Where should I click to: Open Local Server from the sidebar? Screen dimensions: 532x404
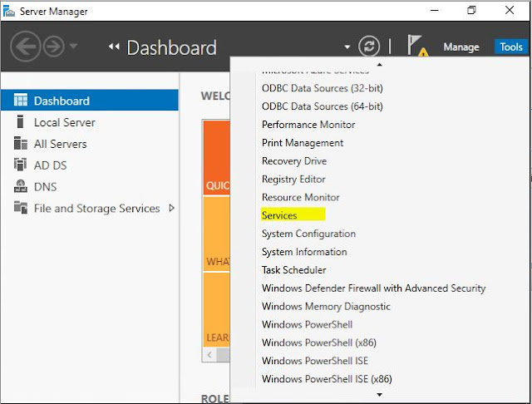click(x=64, y=122)
